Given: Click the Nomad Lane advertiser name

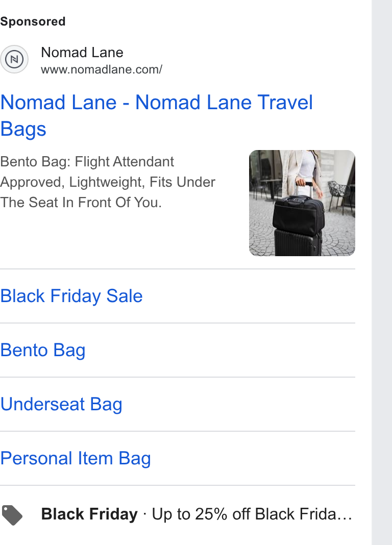Looking at the screenshot, I should 82,53.
